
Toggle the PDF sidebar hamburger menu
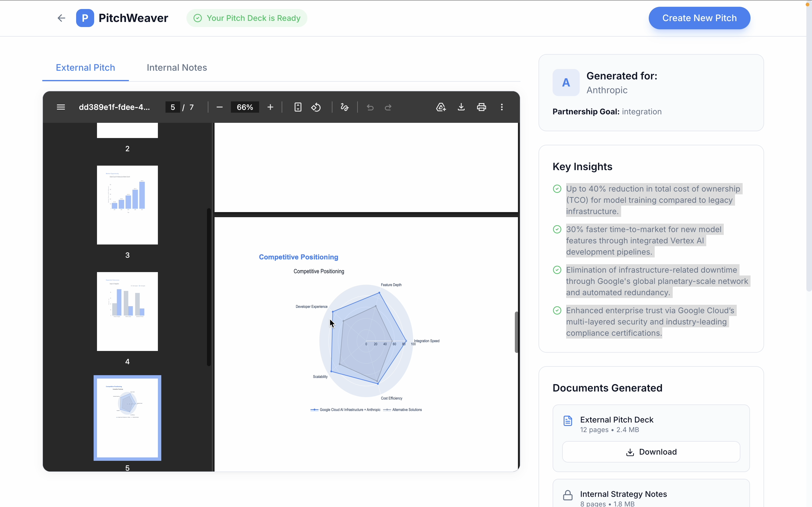pyautogui.click(x=61, y=107)
